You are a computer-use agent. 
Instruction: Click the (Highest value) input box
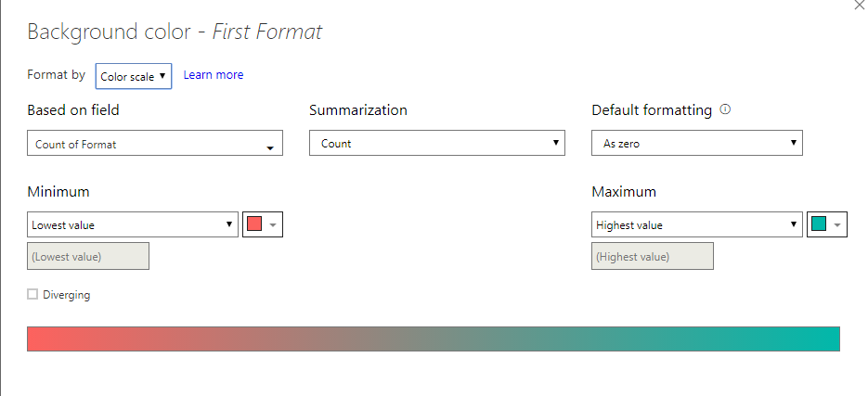click(x=652, y=256)
